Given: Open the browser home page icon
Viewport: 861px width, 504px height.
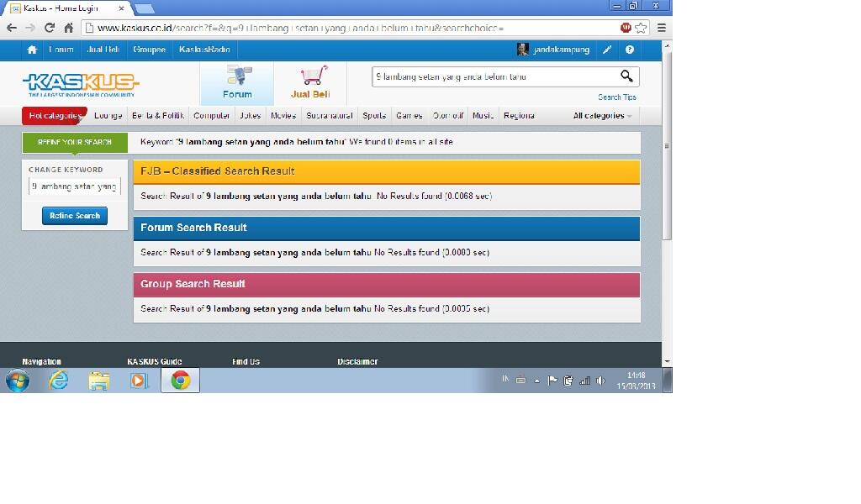Looking at the screenshot, I should 69,28.
